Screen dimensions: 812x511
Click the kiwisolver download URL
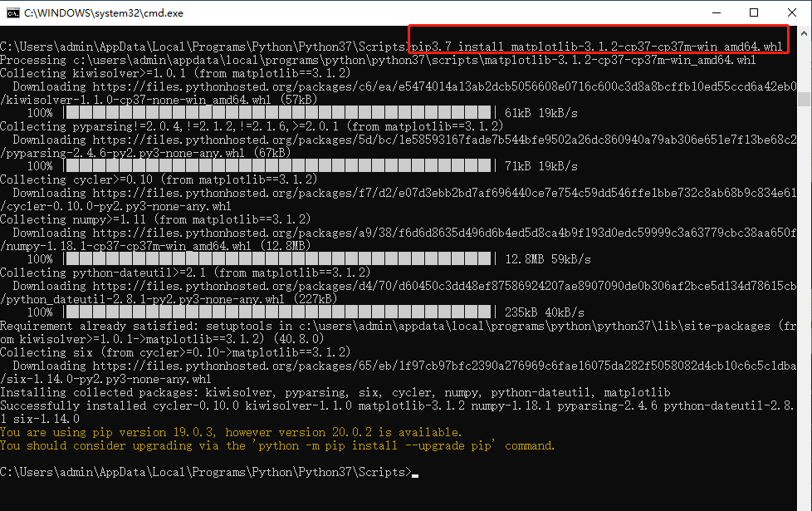tap(444, 86)
